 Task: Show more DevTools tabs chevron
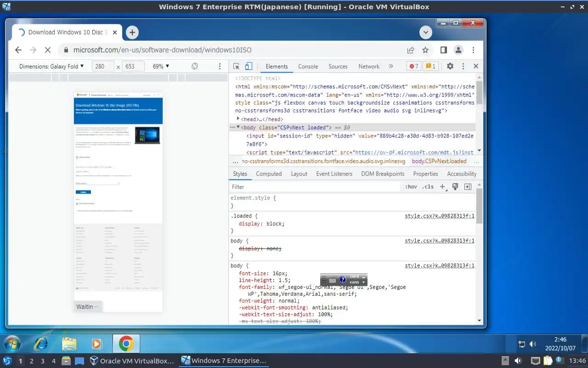tap(391, 66)
